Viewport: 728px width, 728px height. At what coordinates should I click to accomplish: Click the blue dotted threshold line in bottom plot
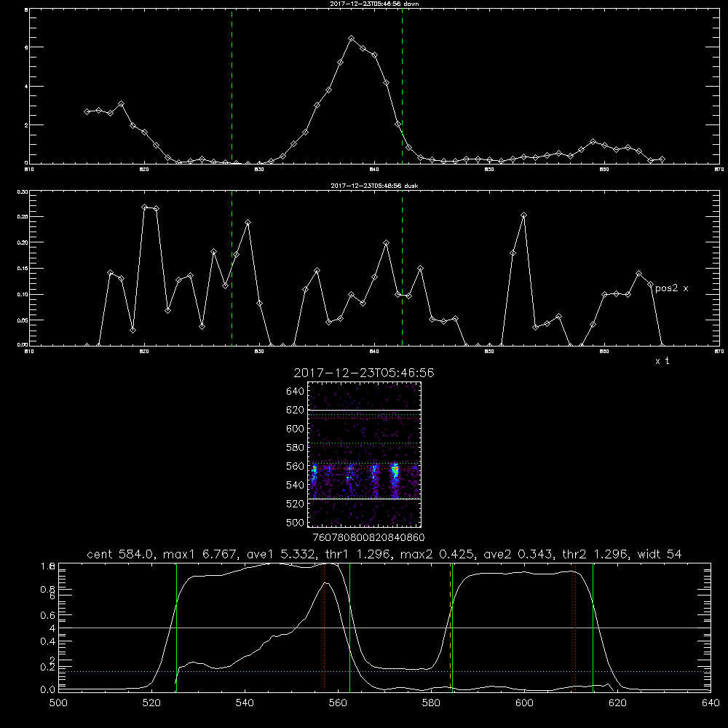[384, 671]
